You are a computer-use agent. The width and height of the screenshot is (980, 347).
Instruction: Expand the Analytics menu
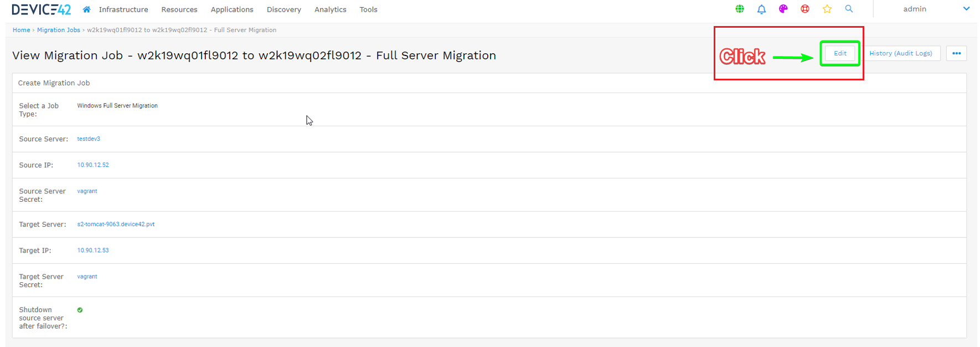coord(330,9)
